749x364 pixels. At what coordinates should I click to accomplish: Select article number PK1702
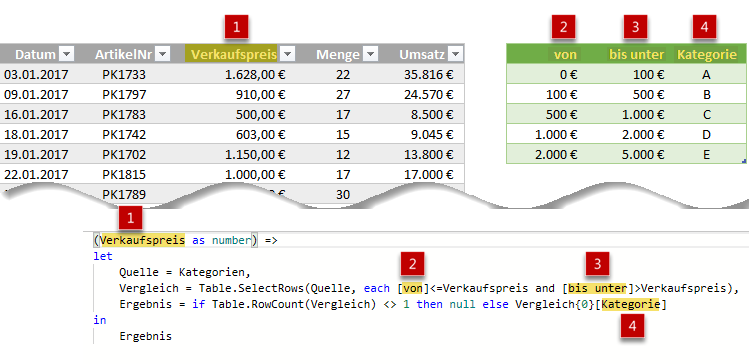124,155
